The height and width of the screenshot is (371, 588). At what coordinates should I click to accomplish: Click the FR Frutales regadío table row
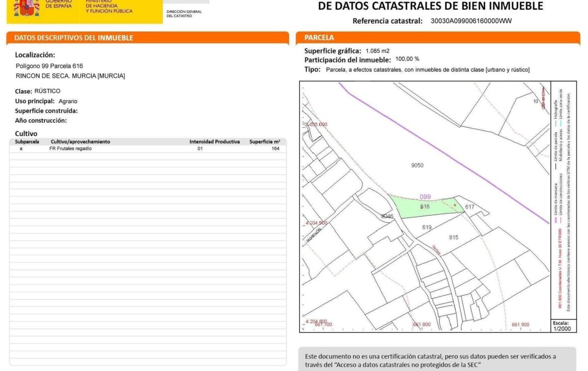pos(147,149)
